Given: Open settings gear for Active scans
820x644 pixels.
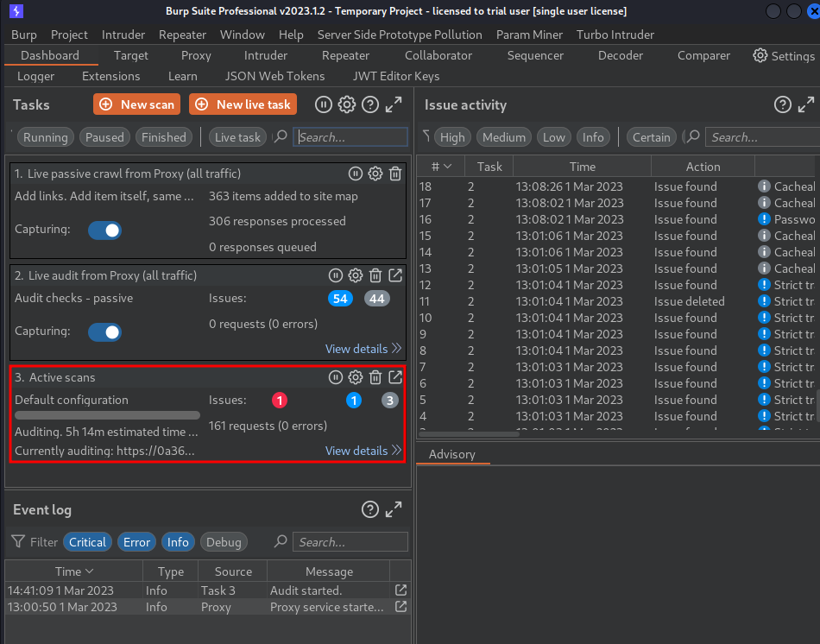Looking at the screenshot, I should pos(356,377).
